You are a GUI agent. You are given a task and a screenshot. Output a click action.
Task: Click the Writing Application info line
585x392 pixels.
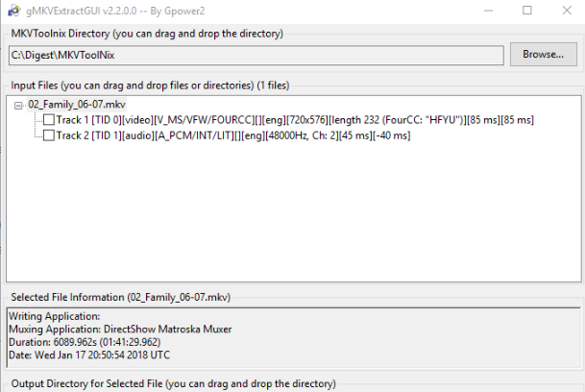(55, 316)
